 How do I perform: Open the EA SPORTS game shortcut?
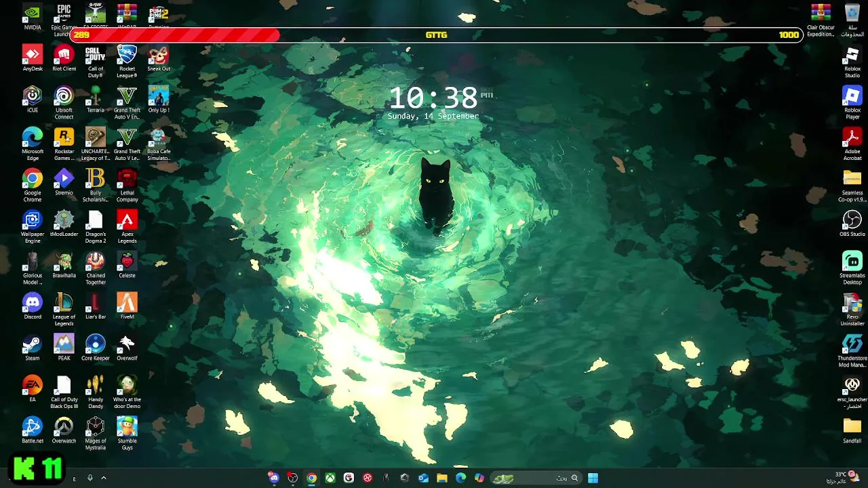96,16
